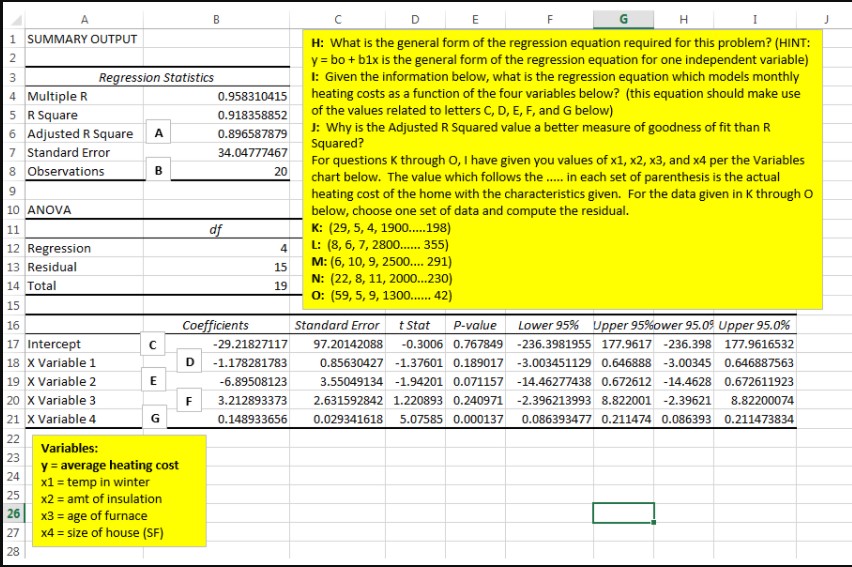Select Multiple R value 0.958310415
Screen dimensions: 852x567
(252, 96)
